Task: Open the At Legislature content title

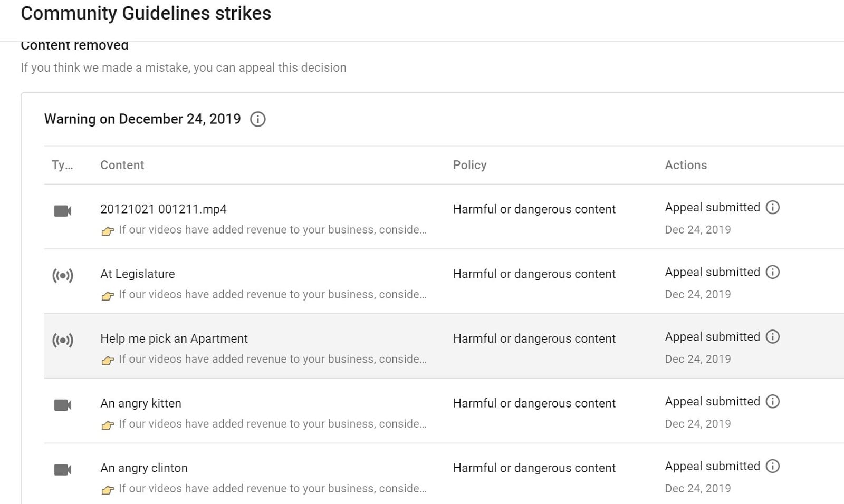Action: coord(138,274)
